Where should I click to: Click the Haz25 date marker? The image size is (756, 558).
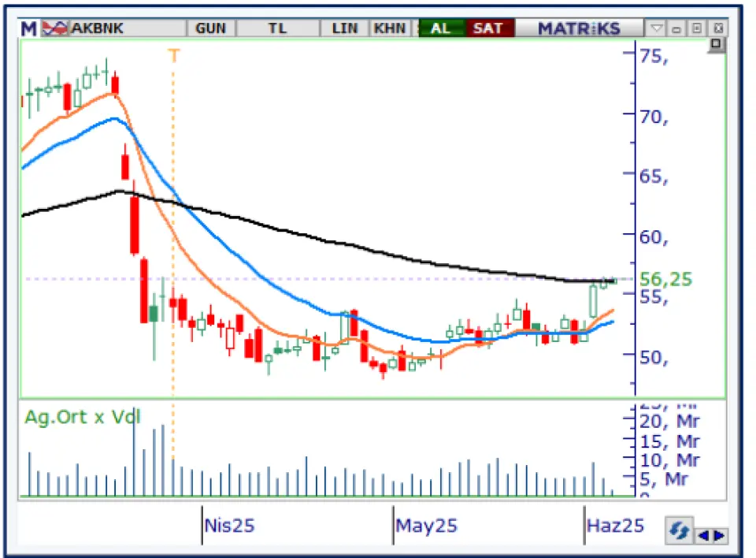coord(615,525)
